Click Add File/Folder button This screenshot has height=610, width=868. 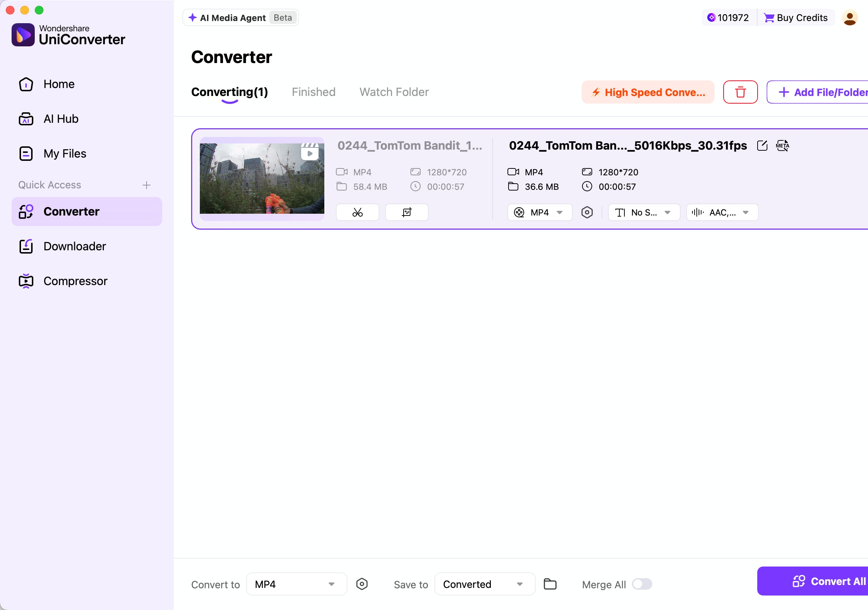click(817, 92)
